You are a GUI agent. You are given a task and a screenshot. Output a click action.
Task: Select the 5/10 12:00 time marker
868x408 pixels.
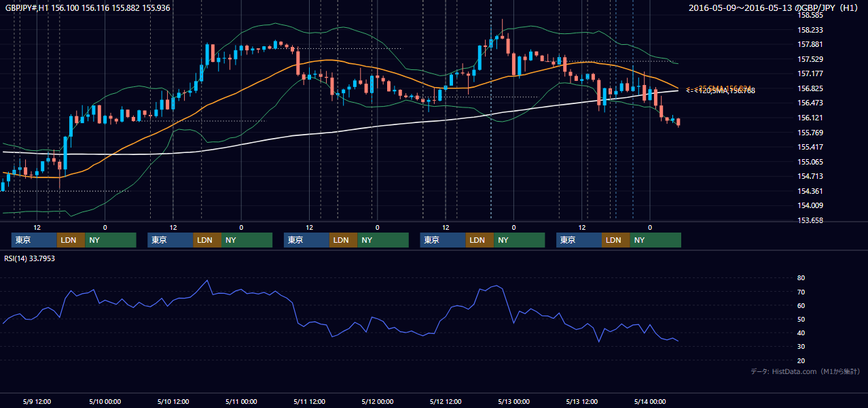click(173, 401)
